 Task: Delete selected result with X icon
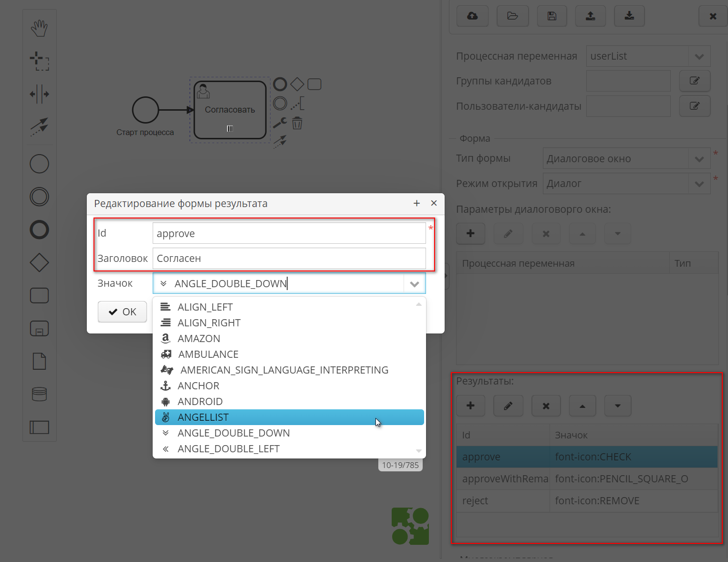point(546,406)
